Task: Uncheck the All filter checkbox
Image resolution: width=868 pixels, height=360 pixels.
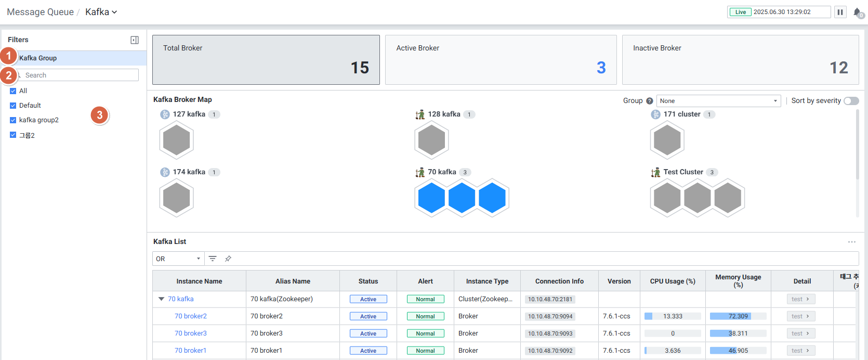Action: (13, 91)
